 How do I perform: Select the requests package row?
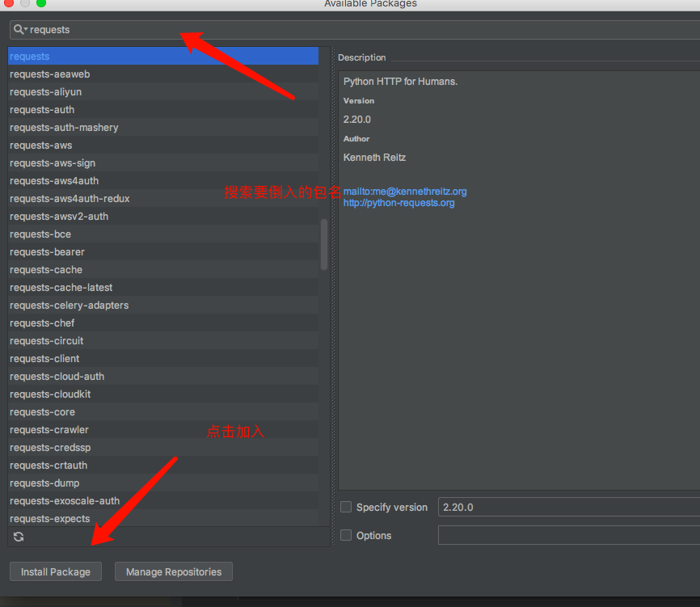[x=163, y=57]
